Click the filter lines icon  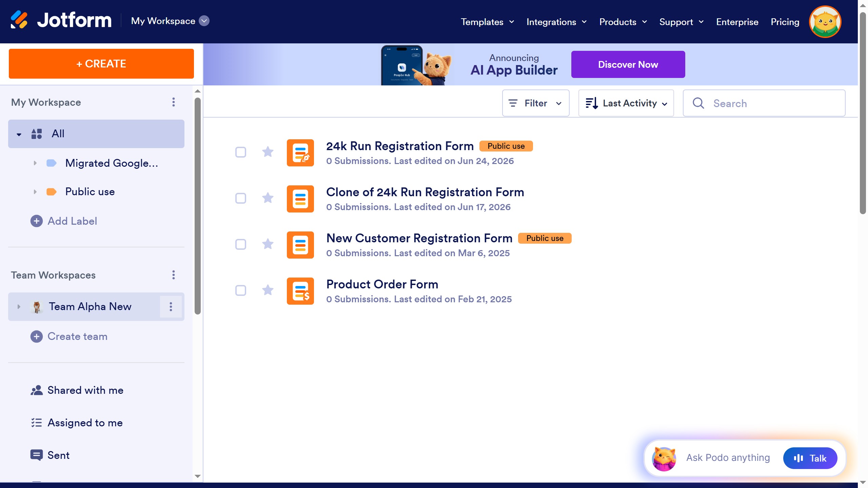click(513, 103)
